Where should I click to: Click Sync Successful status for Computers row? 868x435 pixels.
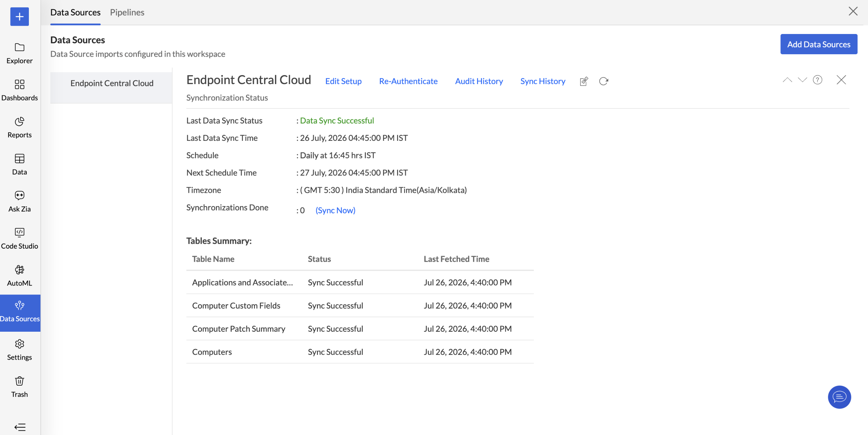[336, 352]
